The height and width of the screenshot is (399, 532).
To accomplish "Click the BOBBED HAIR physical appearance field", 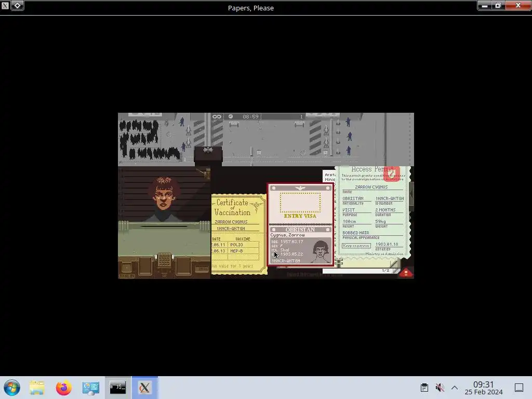I will point(355,233).
